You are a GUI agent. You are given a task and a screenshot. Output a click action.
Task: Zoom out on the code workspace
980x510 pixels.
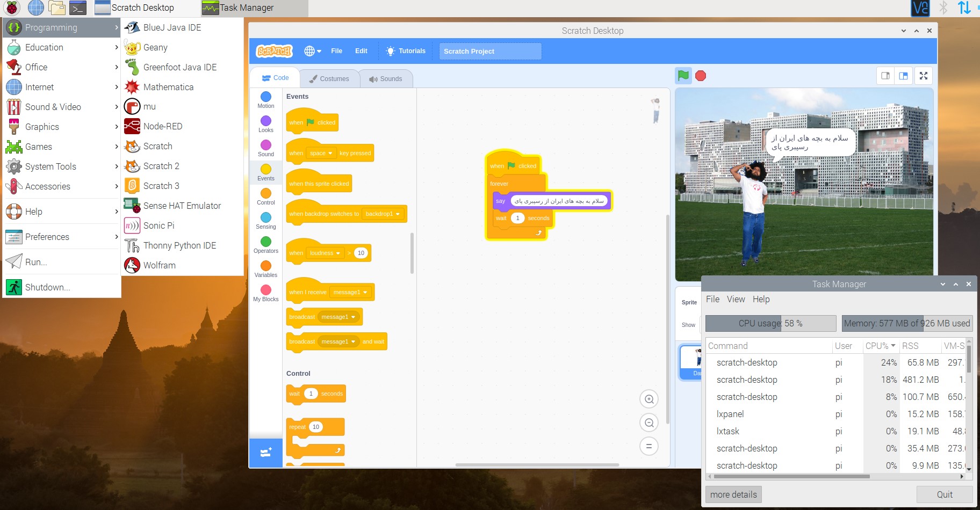coord(649,422)
